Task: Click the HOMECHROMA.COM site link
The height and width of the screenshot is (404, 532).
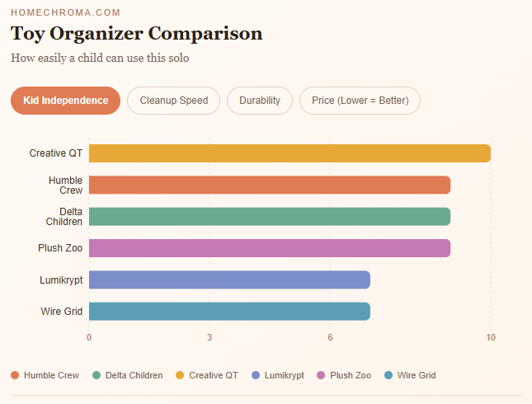Action: pyautogui.click(x=65, y=12)
